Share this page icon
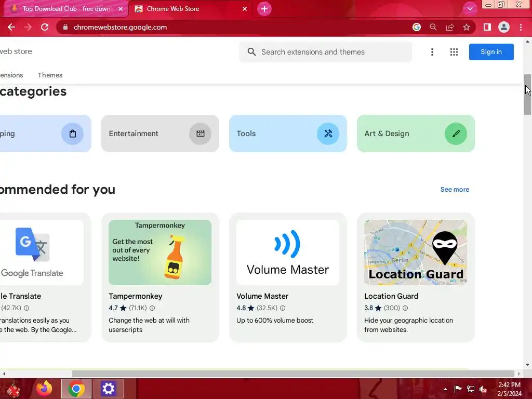This screenshot has width=532, height=399. [450, 27]
